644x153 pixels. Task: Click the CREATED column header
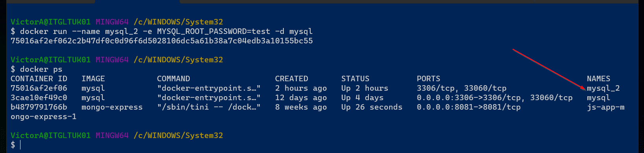(x=292, y=79)
